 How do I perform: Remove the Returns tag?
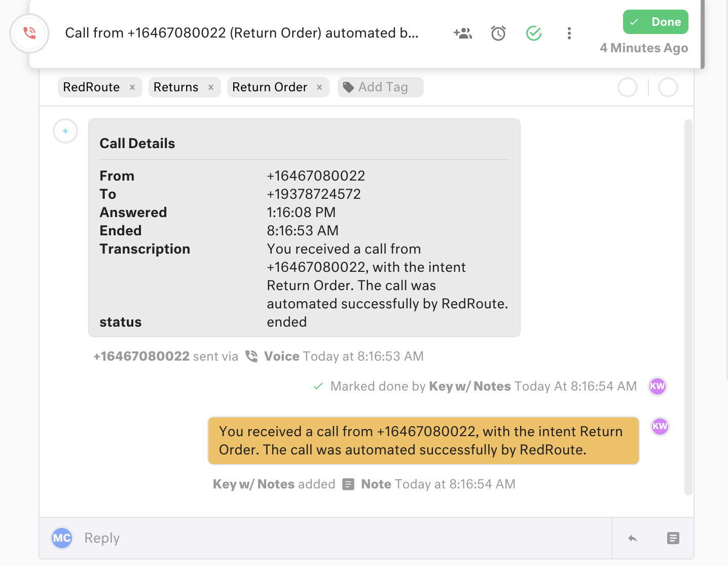point(211,87)
